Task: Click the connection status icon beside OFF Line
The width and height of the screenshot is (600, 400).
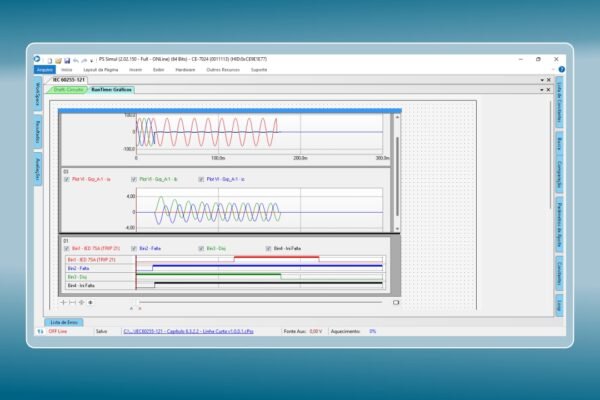Action: coord(40,331)
